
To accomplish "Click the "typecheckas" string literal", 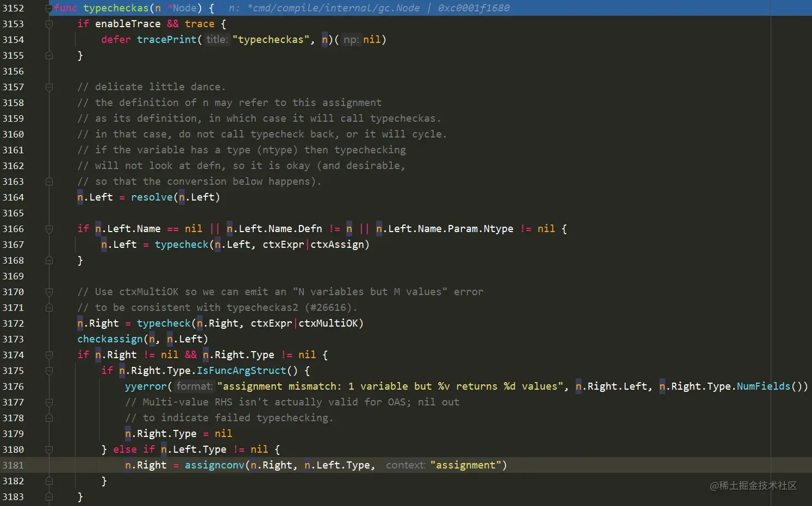I will point(271,40).
